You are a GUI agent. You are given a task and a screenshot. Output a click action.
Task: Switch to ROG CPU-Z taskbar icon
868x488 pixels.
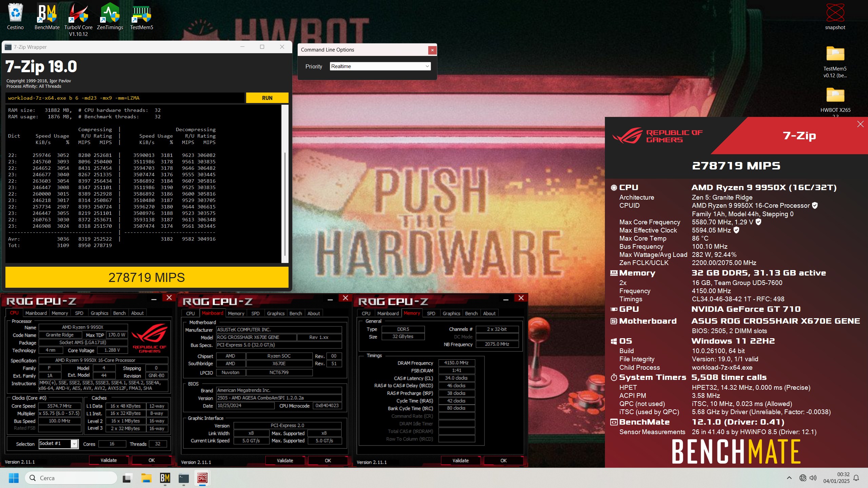pos(202,478)
